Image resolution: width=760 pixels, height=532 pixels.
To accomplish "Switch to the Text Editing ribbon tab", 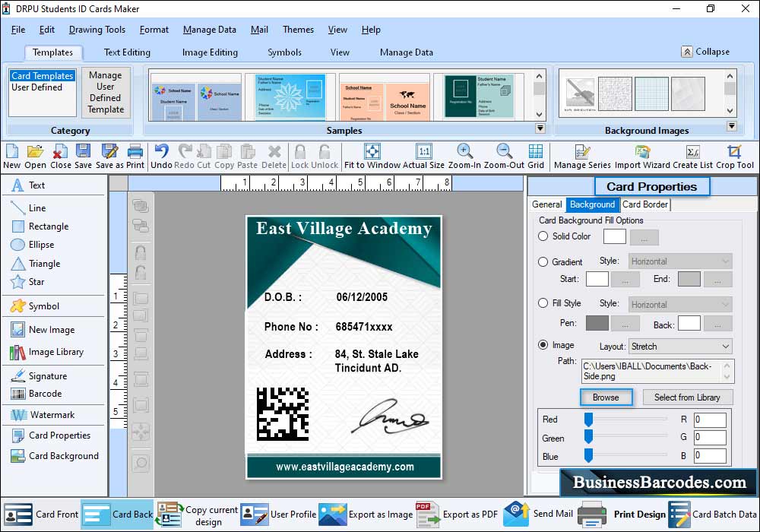I will [x=127, y=52].
